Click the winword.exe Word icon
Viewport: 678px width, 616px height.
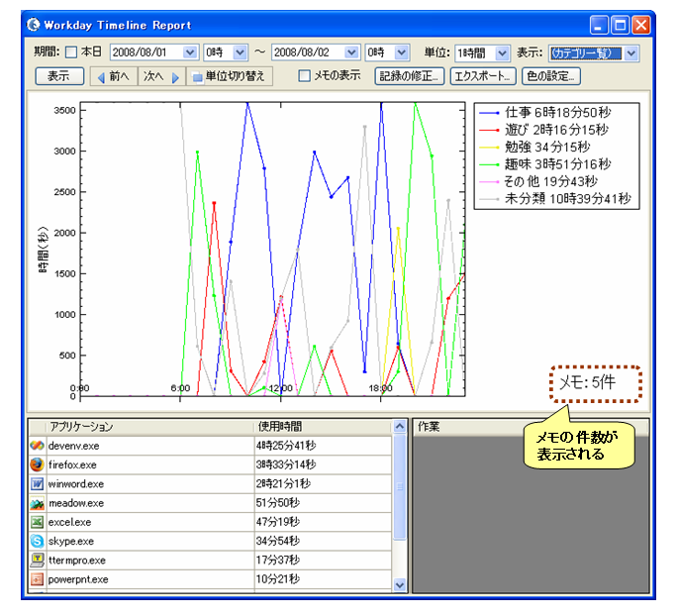(38, 483)
